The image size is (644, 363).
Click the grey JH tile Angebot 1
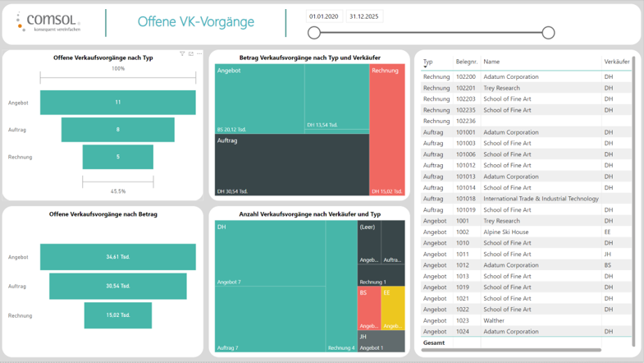click(x=381, y=341)
